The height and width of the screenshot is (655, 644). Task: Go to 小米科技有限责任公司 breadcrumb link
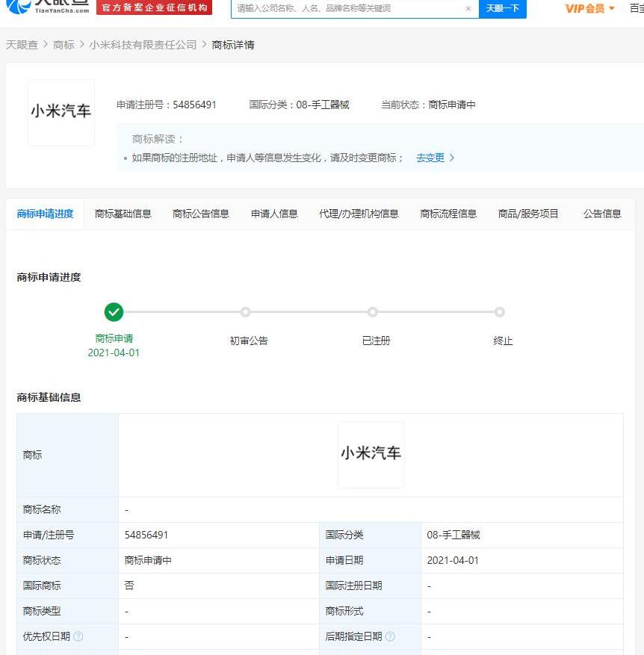[x=143, y=45]
